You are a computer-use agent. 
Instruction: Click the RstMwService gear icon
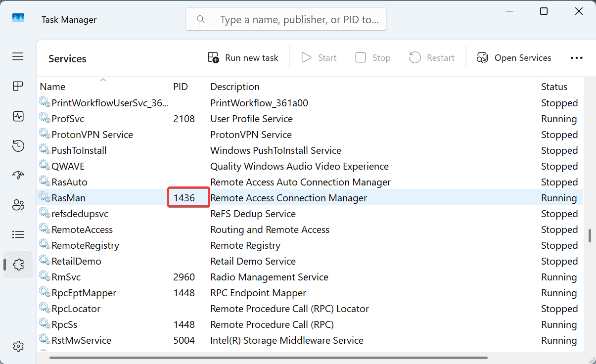pos(45,340)
